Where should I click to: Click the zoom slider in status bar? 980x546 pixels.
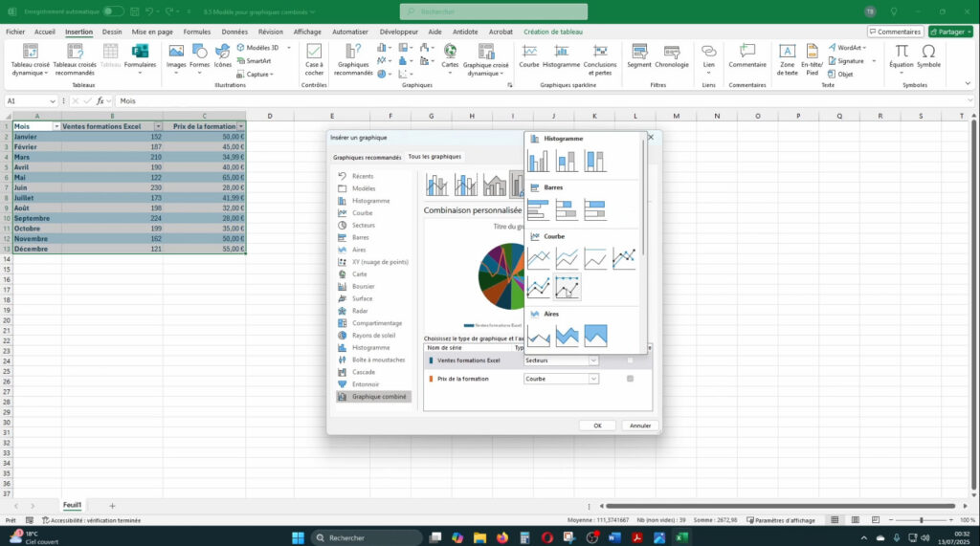coord(921,520)
